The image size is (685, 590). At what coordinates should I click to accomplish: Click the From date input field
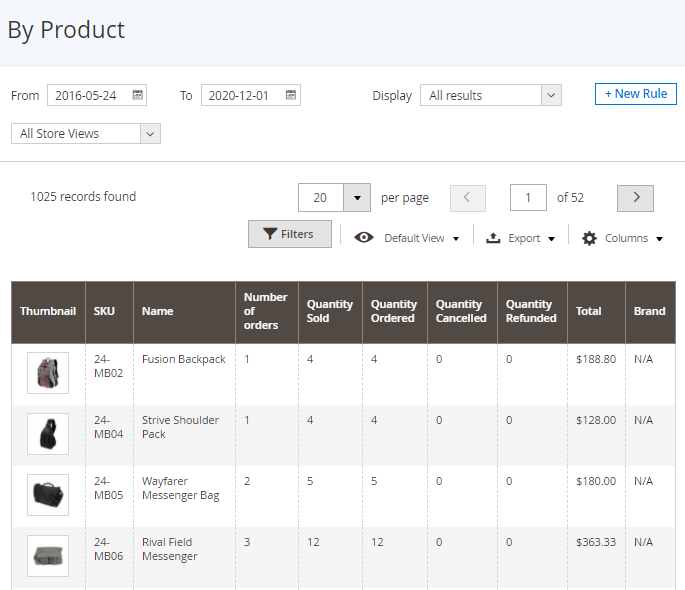[88, 96]
